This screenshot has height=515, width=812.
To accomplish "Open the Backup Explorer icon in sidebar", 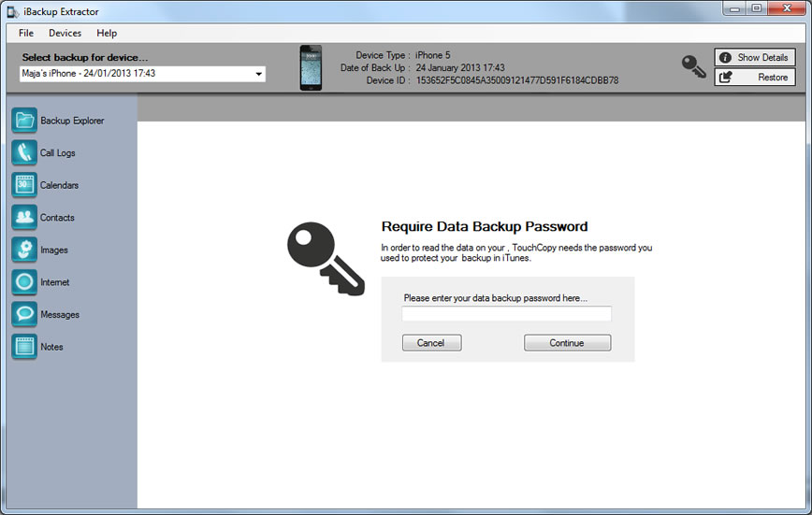I will [24, 120].
